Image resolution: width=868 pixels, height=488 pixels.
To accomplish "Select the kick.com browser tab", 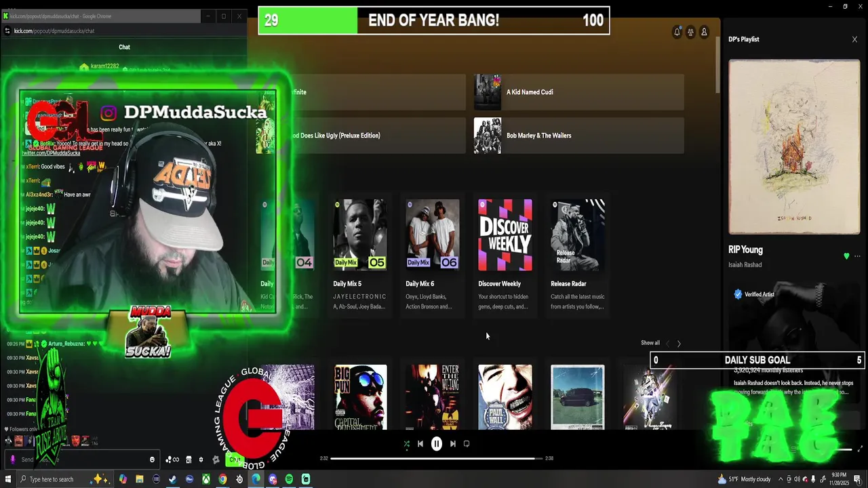I will [61, 16].
